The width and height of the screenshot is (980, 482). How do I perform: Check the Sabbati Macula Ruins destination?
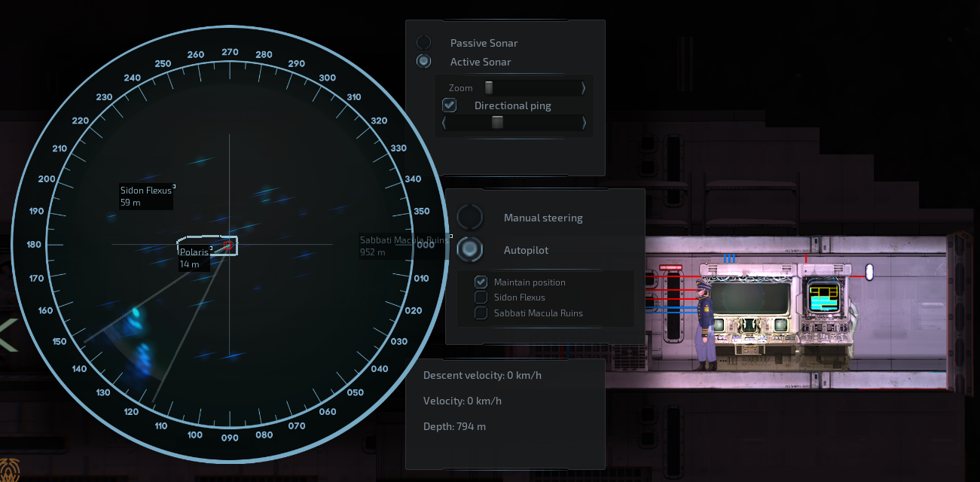coord(481,313)
